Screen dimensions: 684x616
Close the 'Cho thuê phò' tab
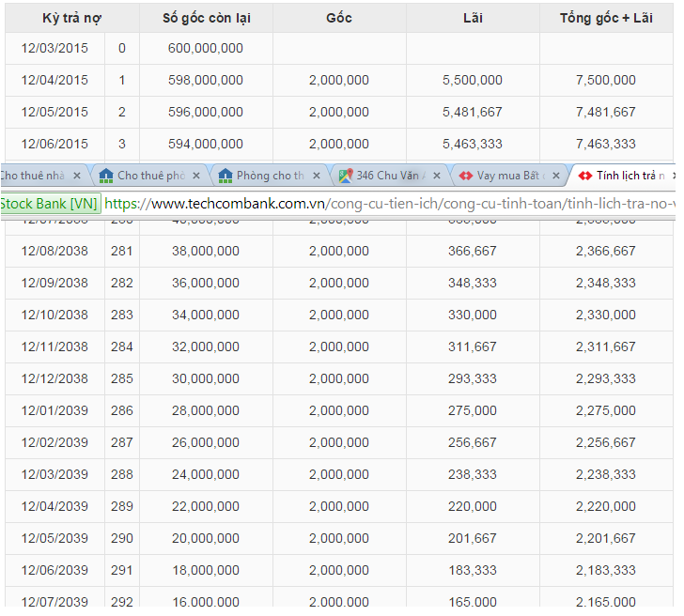point(196,176)
